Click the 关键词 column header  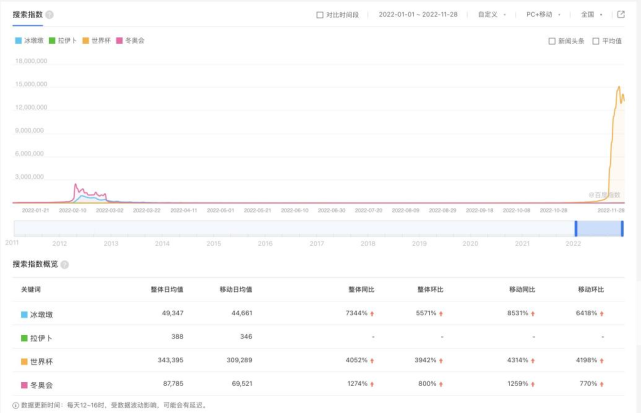[x=31, y=290]
